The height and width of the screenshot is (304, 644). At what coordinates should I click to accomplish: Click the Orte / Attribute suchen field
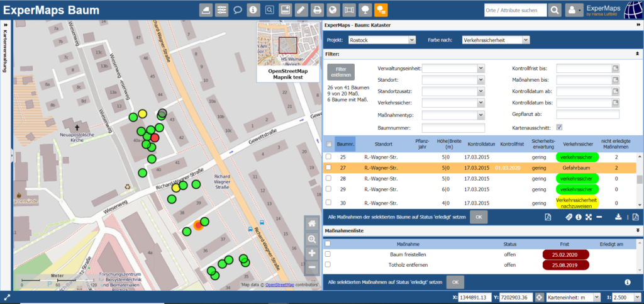[514, 10]
